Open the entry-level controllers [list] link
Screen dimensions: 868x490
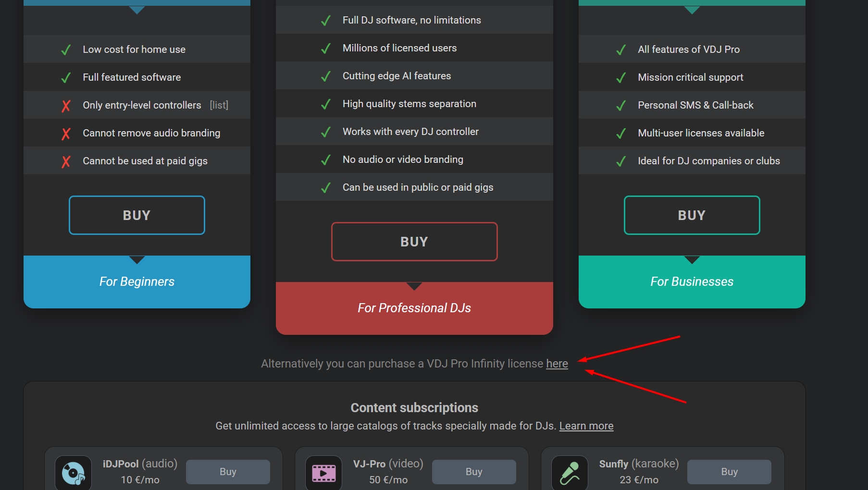click(x=219, y=105)
